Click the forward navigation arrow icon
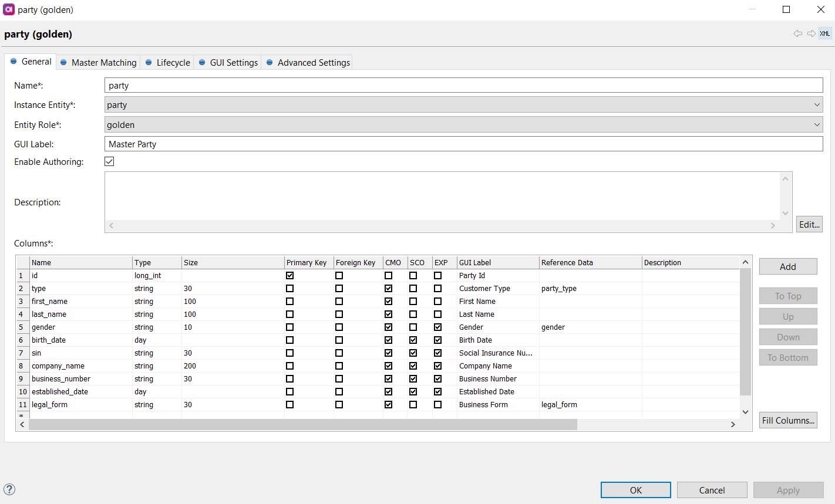Image resolution: width=835 pixels, height=504 pixels. [811, 33]
